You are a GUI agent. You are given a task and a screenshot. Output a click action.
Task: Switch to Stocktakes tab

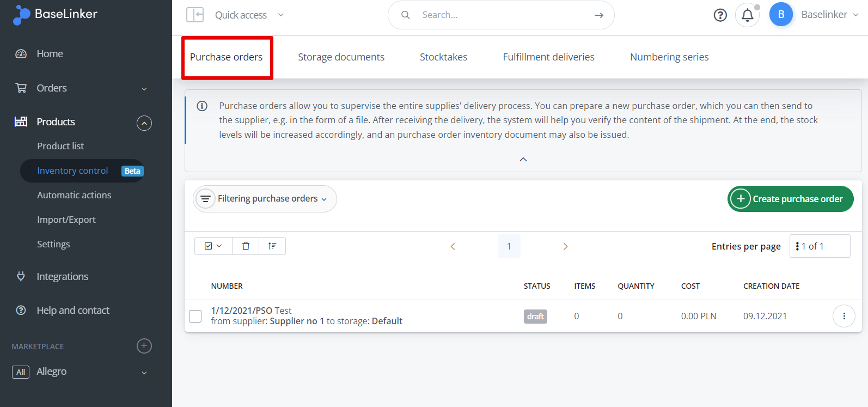pos(443,57)
